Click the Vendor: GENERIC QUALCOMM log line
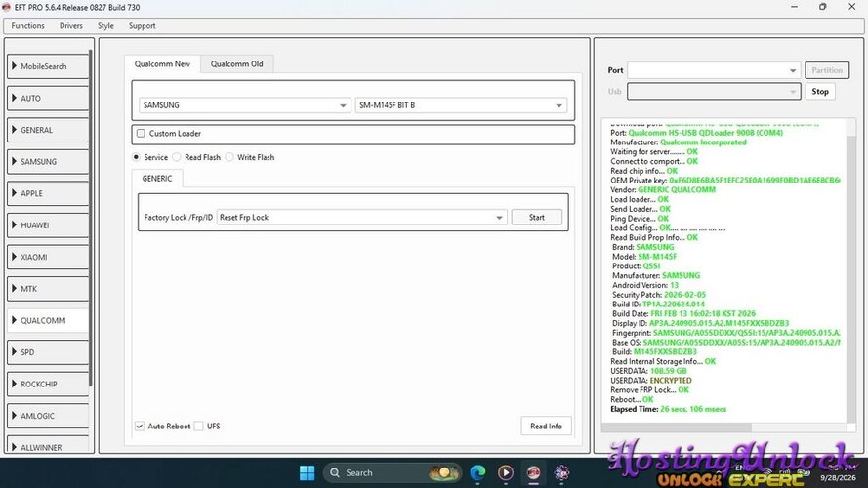The height and width of the screenshot is (488, 868). click(x=663, y=189)
